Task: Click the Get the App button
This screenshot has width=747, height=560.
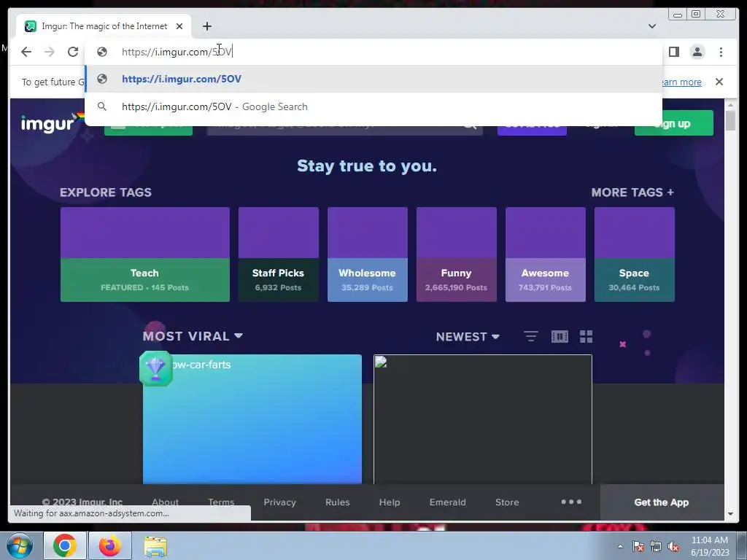Action: click(x=661, y=502)
